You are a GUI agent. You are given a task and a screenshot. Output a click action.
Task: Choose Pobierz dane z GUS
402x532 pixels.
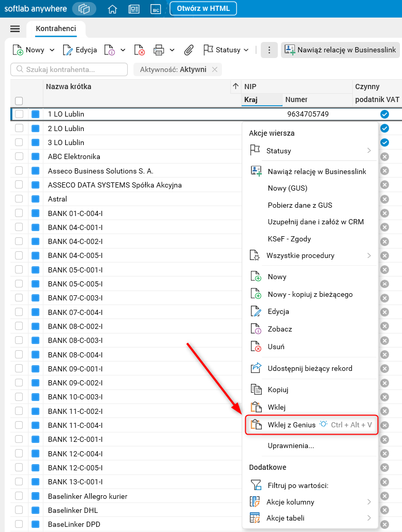point(310,205)
